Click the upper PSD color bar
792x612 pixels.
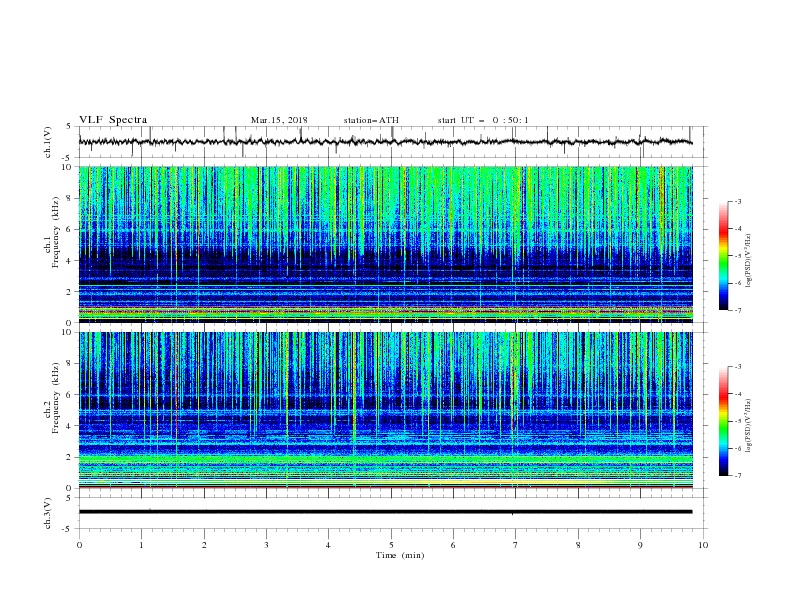(723, 256)
